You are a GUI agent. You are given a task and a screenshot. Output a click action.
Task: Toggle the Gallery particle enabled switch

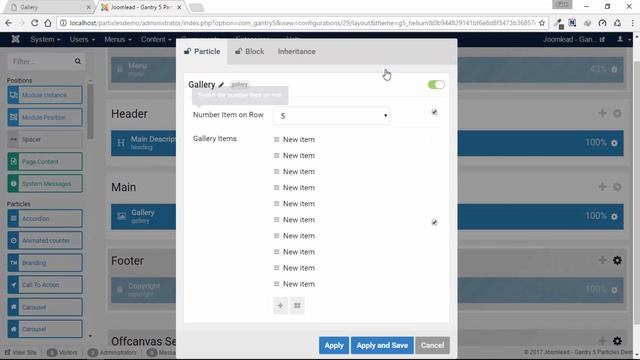coord(436,84)
